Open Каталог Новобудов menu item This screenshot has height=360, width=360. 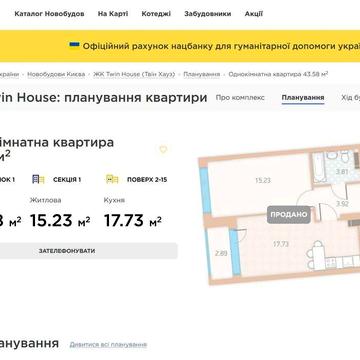(49, 14)
